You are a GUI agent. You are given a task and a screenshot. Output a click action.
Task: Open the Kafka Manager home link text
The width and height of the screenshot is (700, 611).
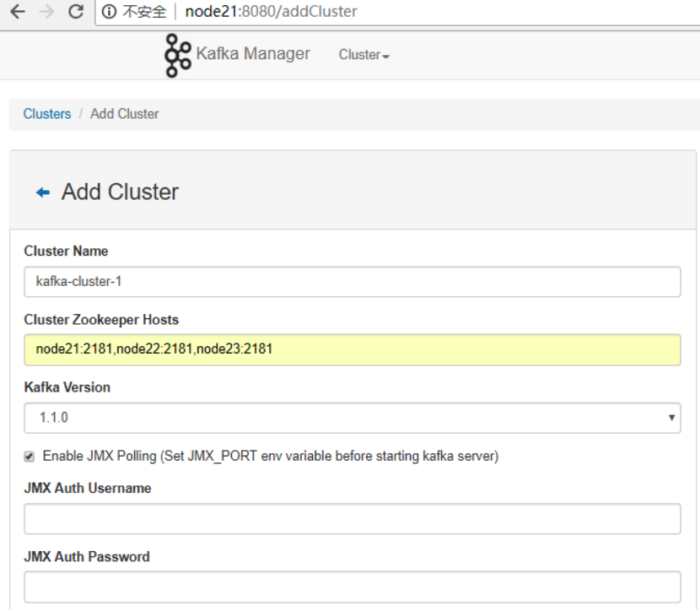[x=253, y=54]
